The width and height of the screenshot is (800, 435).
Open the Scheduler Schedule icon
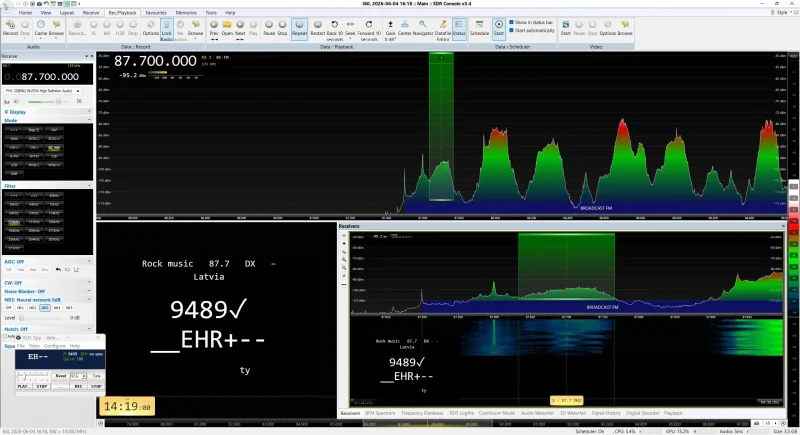[479, 28]
